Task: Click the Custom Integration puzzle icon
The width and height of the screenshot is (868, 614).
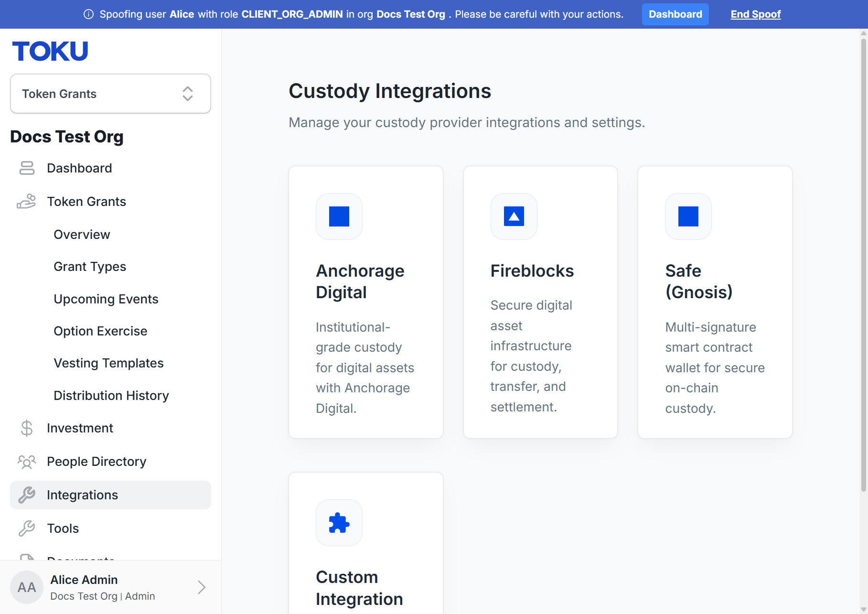Action: point(339,523)
